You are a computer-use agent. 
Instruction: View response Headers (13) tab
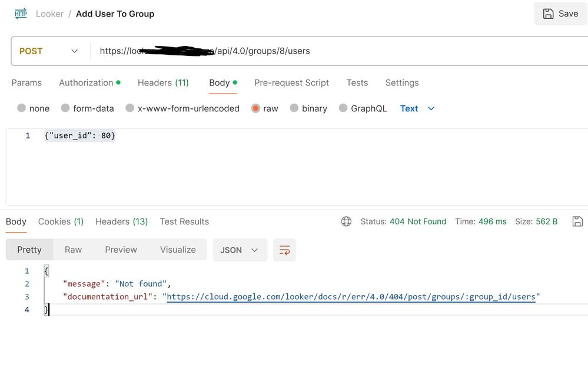coord(121,221)
